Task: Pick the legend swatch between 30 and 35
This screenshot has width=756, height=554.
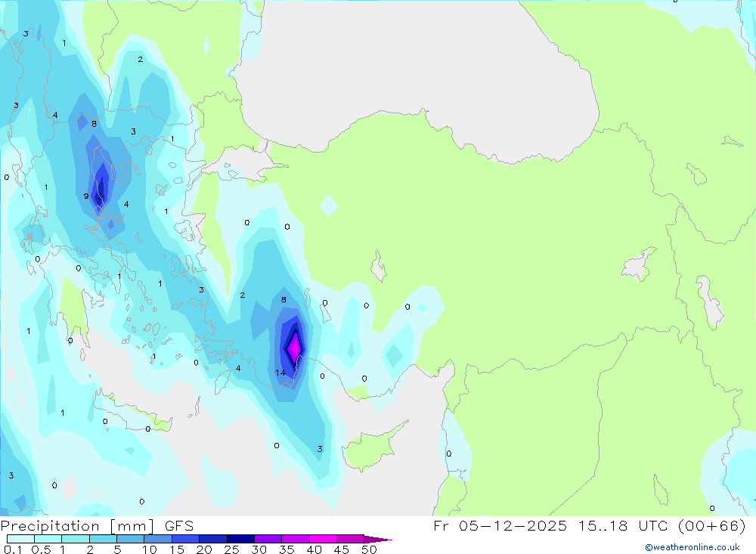Action: (268, 539)
